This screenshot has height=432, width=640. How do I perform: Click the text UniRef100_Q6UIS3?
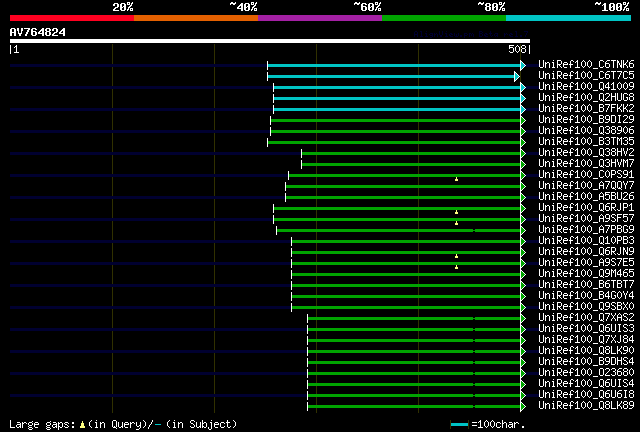tap(586, 329)
